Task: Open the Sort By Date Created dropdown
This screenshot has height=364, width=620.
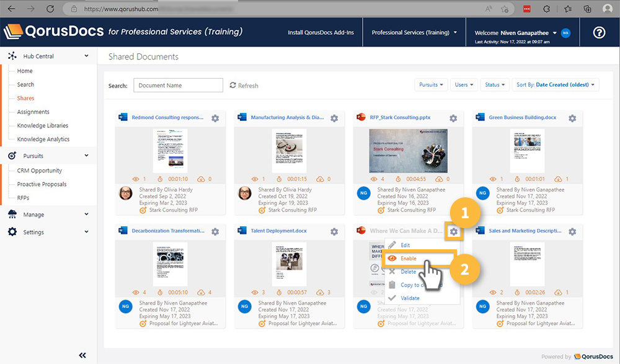Action: click(555, 85)
